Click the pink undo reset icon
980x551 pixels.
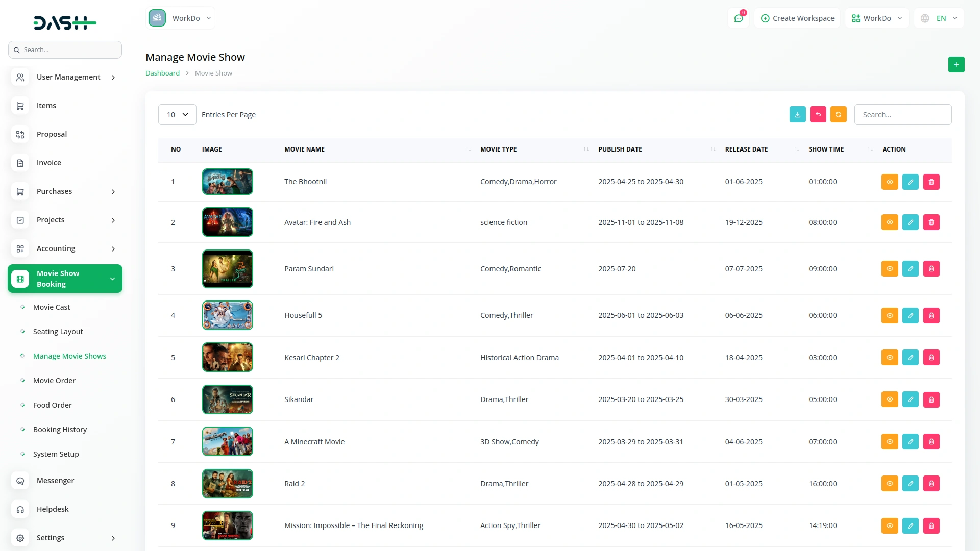click(818, 115)
